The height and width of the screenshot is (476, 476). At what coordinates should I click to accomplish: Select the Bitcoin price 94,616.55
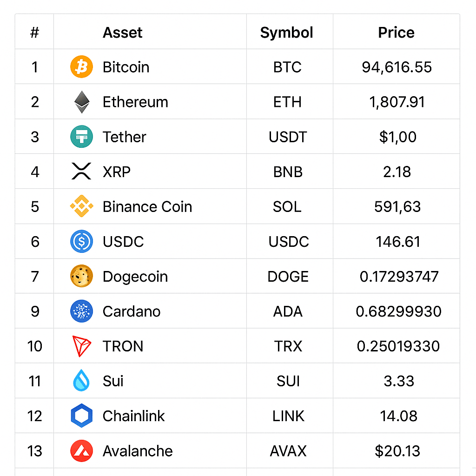pyautogui.click(x=397, y=67)
